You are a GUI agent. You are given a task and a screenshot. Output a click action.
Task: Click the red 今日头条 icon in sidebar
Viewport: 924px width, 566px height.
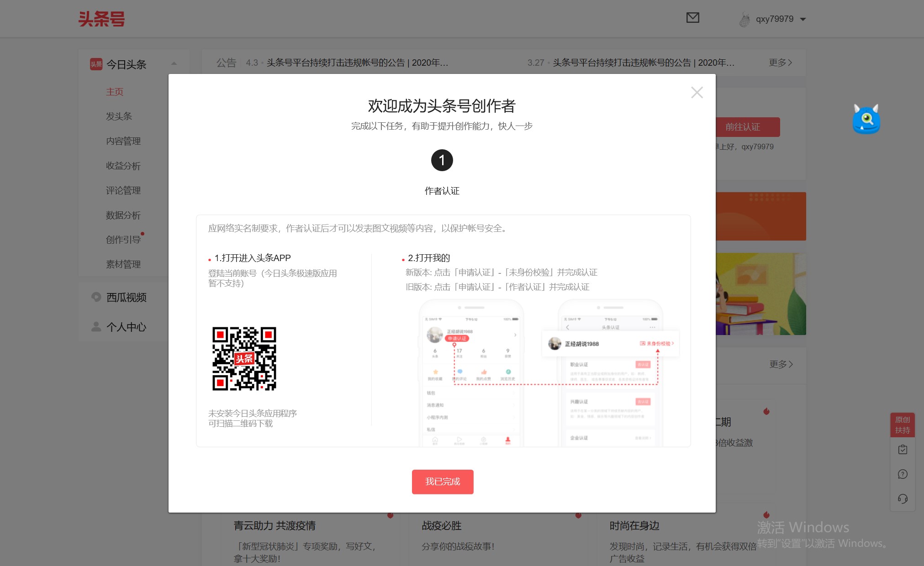pos(96,64)
